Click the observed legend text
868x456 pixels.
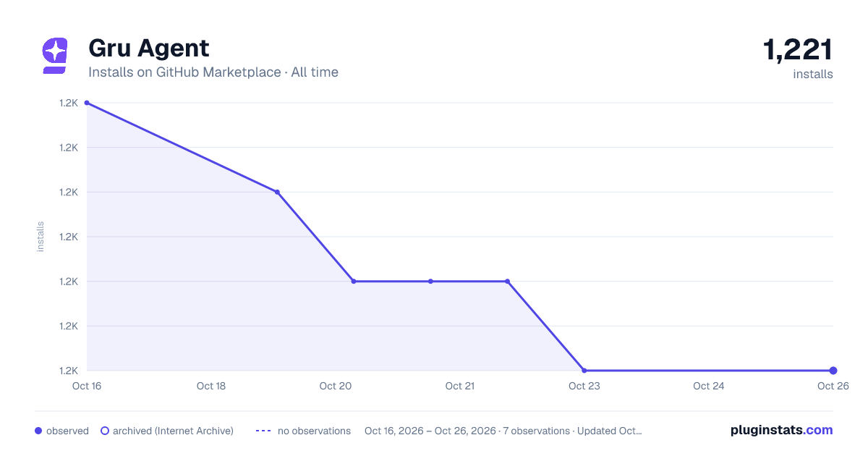click(67, 431)
